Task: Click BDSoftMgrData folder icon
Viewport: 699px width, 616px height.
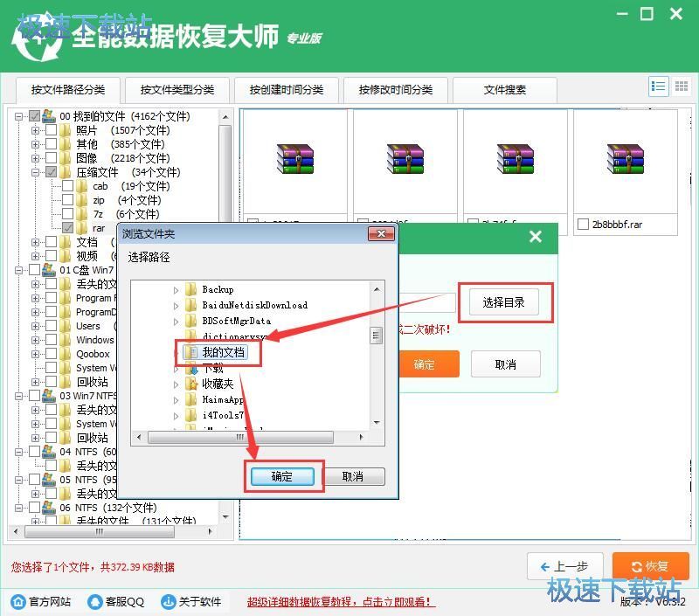Action: pos(191,321)
